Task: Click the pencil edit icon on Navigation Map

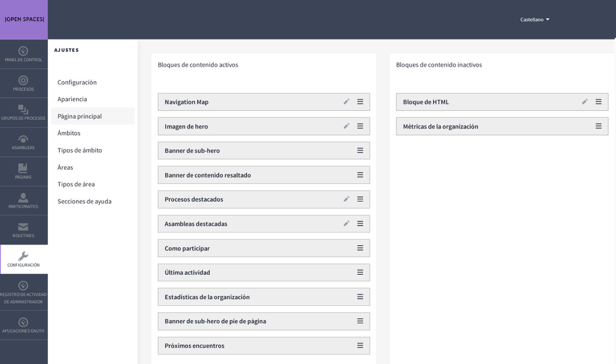Action: [346, 102]
